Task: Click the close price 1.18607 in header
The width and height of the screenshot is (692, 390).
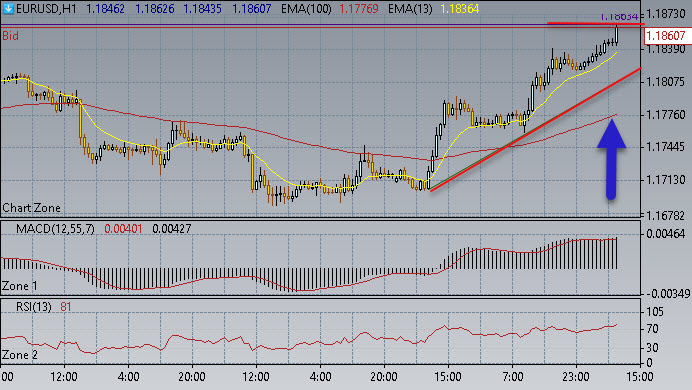Action: coord(252,9)
